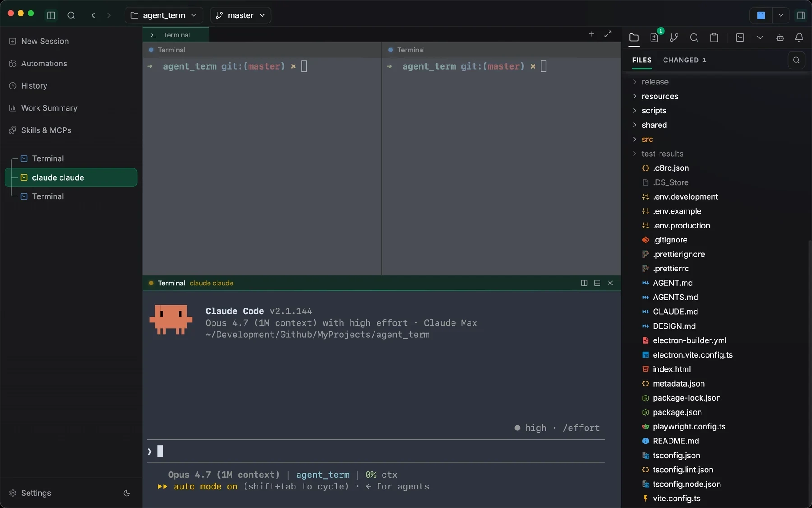Viewport: 812px width, 508px height.
Task: Click the blue layout button in title bar
Action: click(x=761, y=15)
